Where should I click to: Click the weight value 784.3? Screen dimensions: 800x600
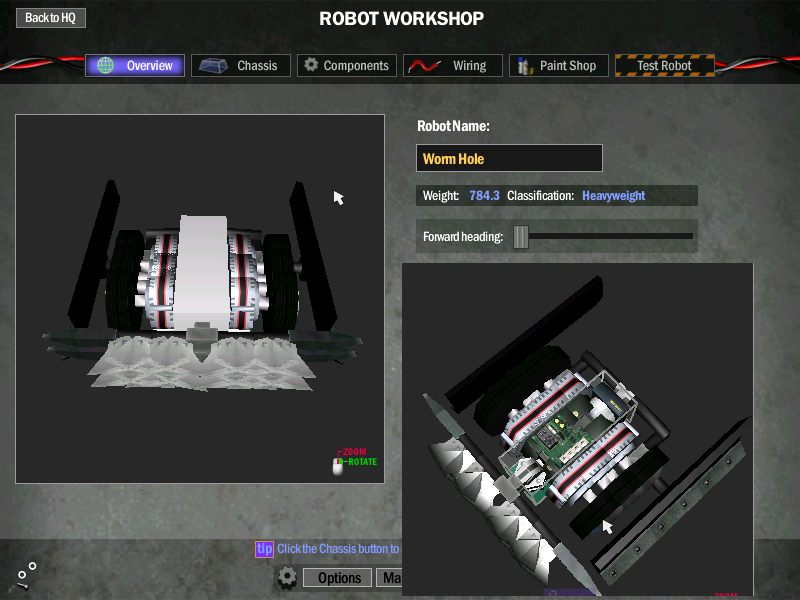pyautogui.click(x=484, y=196)
